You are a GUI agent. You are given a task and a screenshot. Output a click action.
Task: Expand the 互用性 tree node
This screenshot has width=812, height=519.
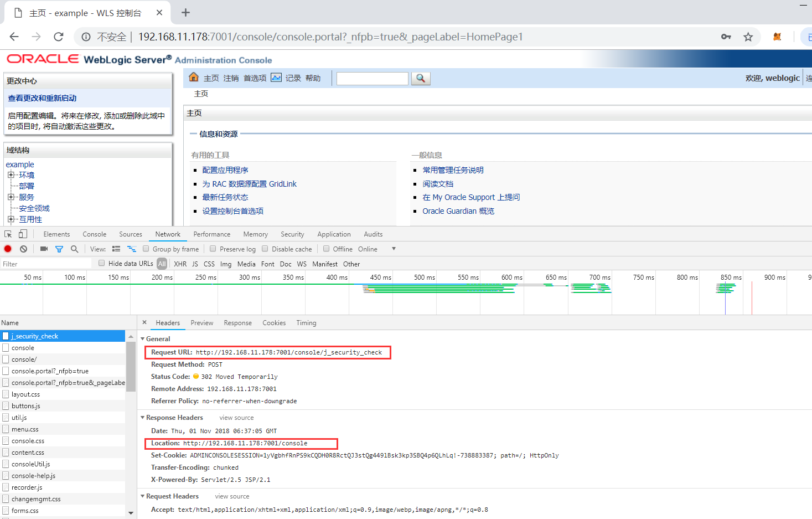[11, 219]
